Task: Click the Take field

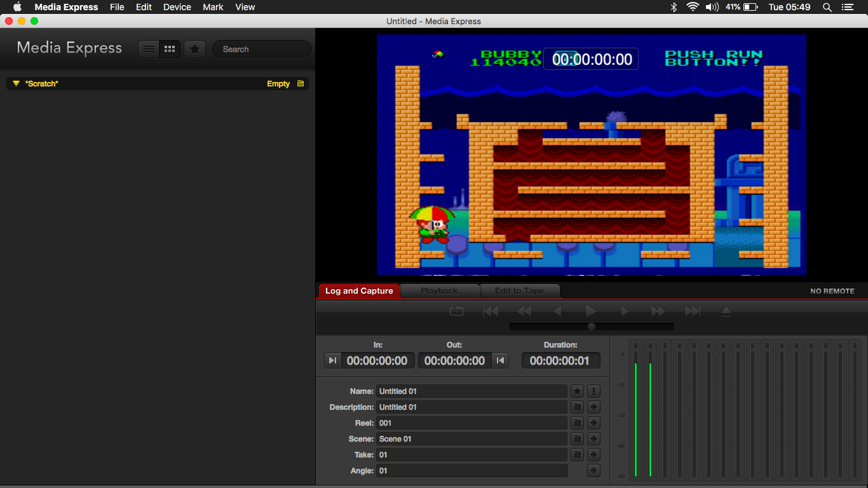Action: [471, 455]
